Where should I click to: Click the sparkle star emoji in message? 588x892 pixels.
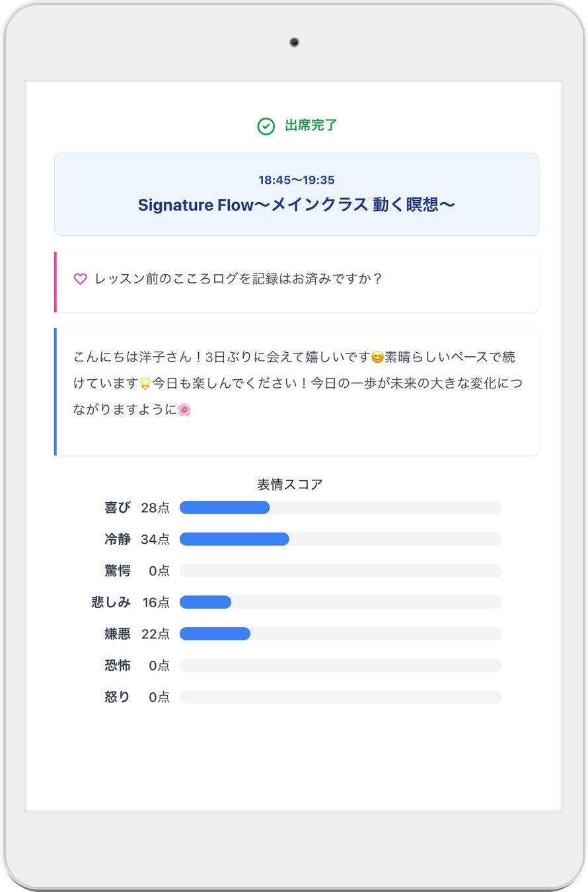(145, 384)
